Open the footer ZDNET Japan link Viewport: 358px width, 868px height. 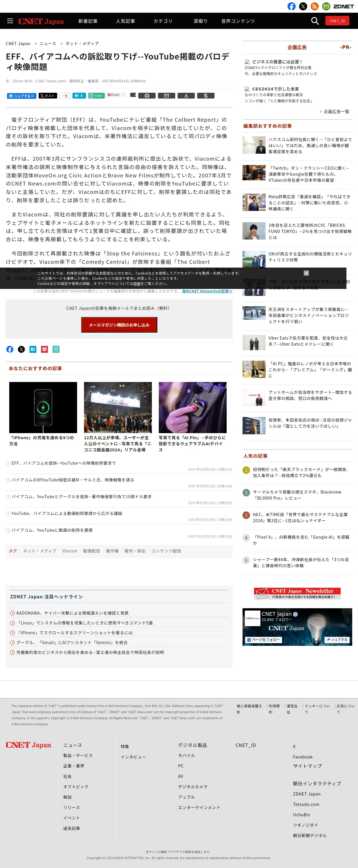[307, 794]
